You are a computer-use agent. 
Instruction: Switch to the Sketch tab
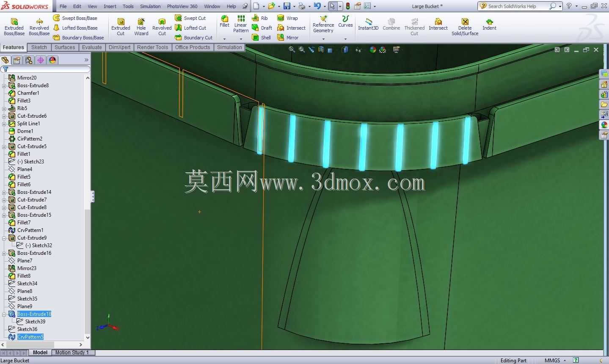coord(39,47)
